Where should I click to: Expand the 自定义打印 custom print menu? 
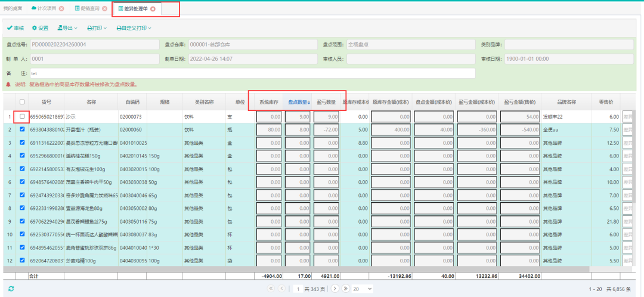point(134,28)
